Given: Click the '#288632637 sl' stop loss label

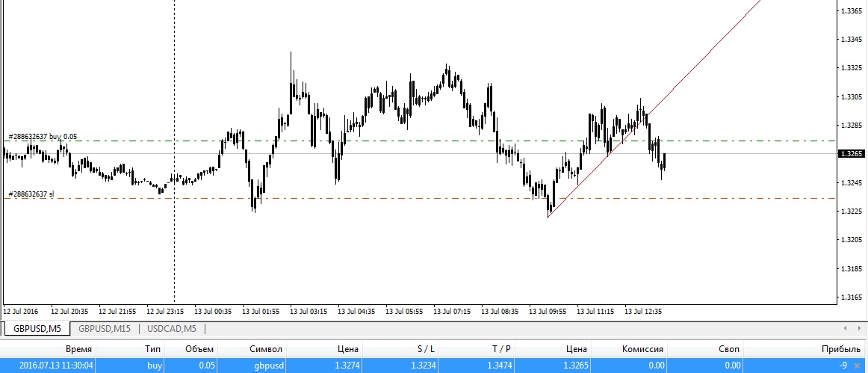Looking at the screenshot, I should [x=31, y=194].
